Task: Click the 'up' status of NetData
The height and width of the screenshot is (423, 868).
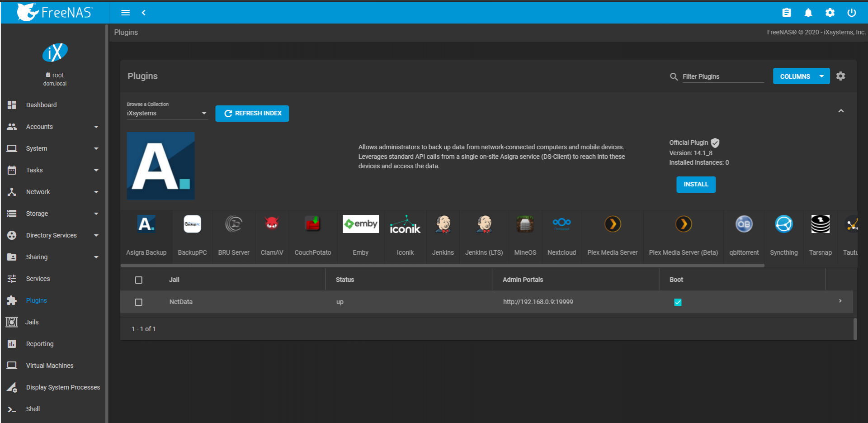Action: click(x=340, y=302)
